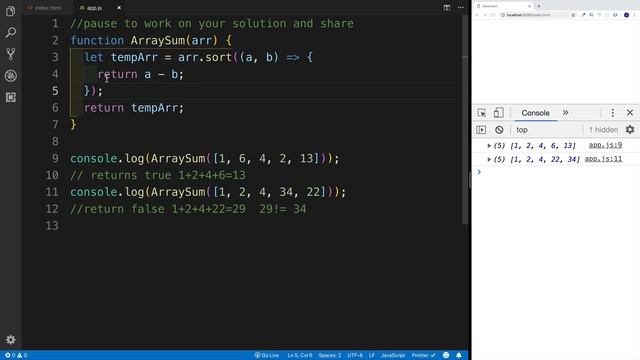Bookmark the page with the star icon
Image resolution: width=640 pixels, height=360 pixels.
click(x=573, y=15)
